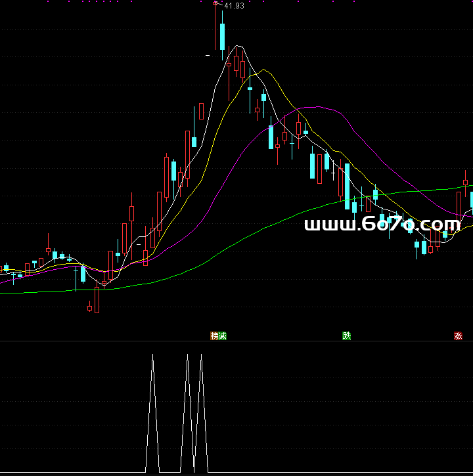The height and width of the screenshot is (476, 473).
Task: Click the red high-point marker icon beside 41.93
Action: click(x=215, y=3)
